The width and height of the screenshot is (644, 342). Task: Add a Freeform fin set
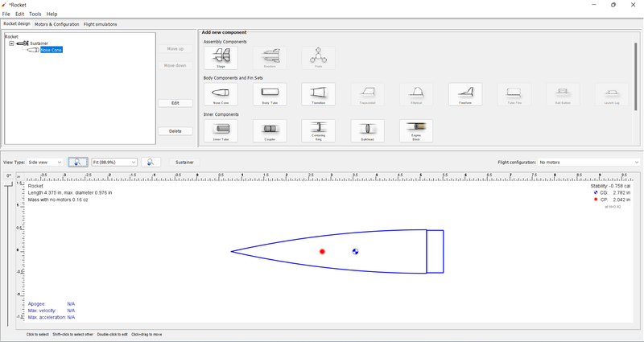click(465, 94)
